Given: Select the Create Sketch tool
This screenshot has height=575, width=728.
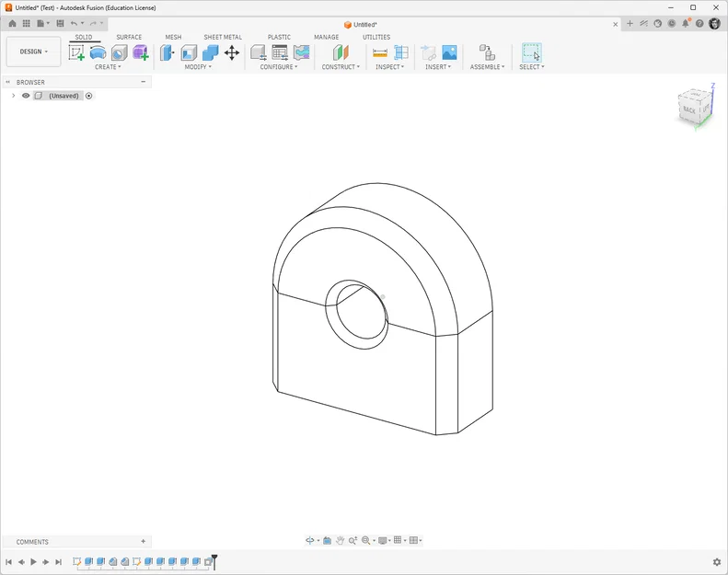Looking at the screenshot, I should coord(76,52).
